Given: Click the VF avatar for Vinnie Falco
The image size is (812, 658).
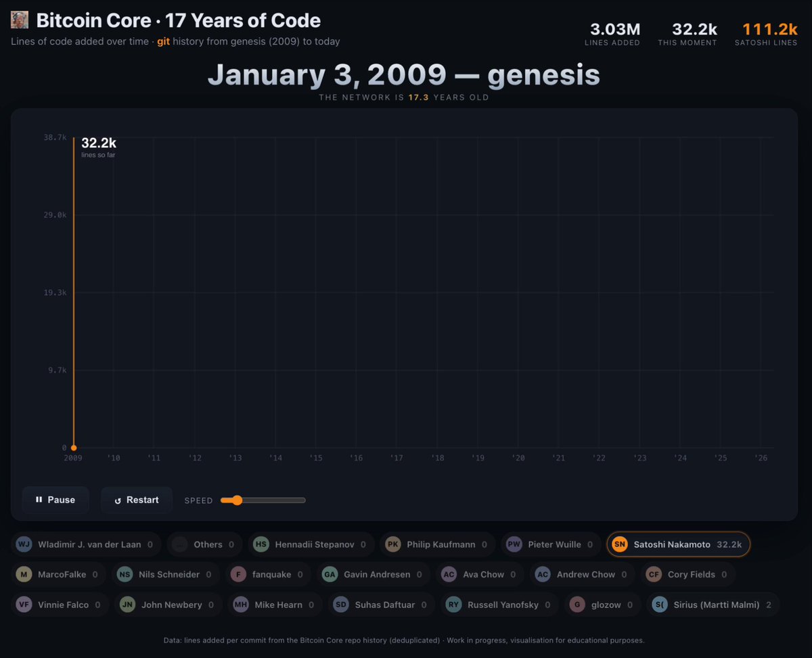Looking at the screenshot, I should tap(24, 605).
